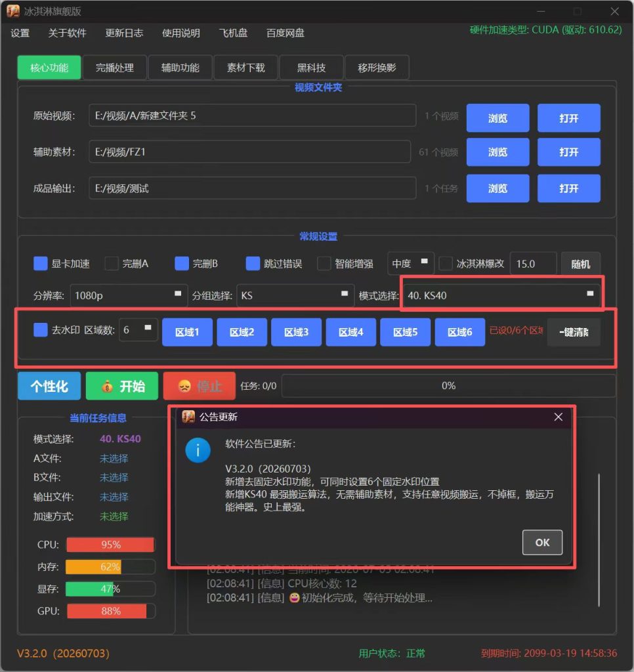Click the 一键清除 button
This screenshot has height=672, width=634.
(x=574, y=332)
